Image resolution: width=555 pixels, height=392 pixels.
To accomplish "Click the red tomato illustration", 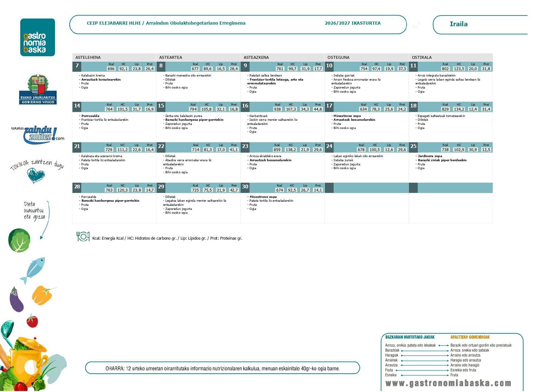I will point(32,321).
